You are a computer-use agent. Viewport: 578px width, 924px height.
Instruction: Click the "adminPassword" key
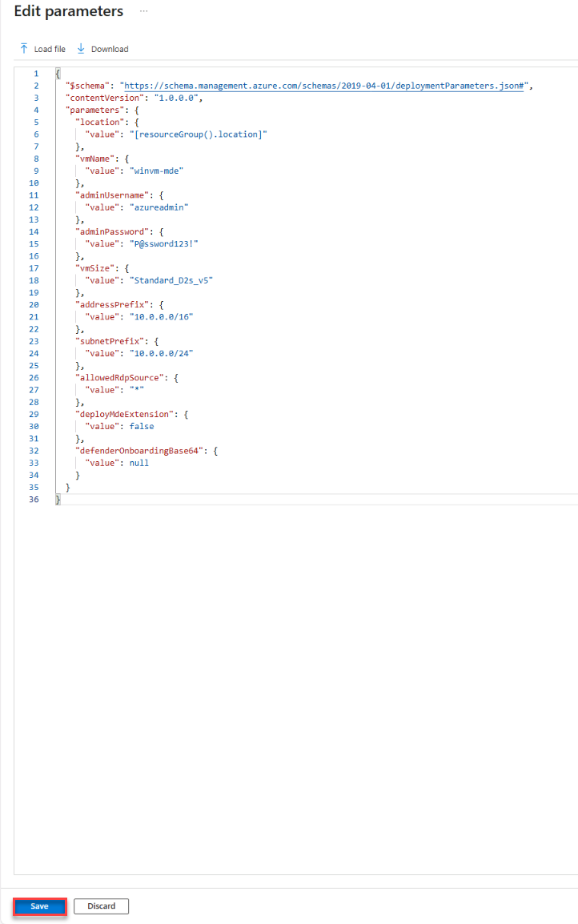(112, 231)
